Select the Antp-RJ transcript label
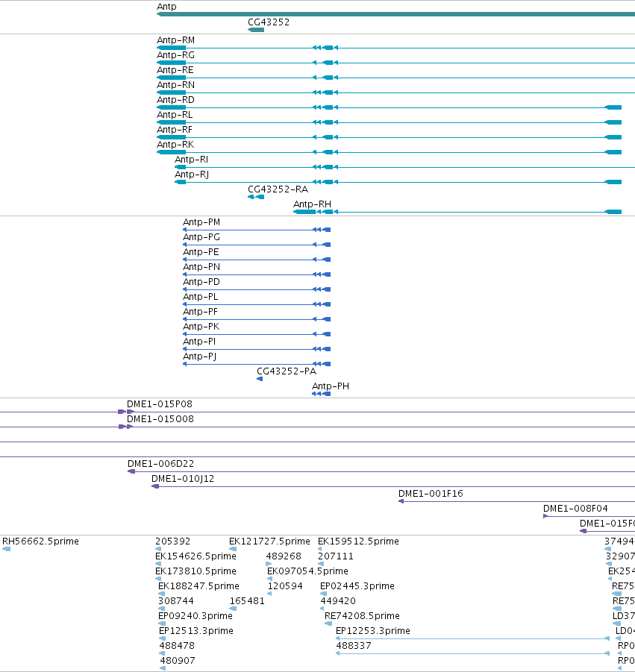Viewport: 635px width, 672px height. (192, 175)
